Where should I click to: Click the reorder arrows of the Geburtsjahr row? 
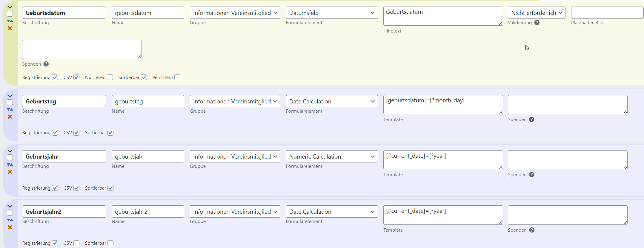click(10, 165)
